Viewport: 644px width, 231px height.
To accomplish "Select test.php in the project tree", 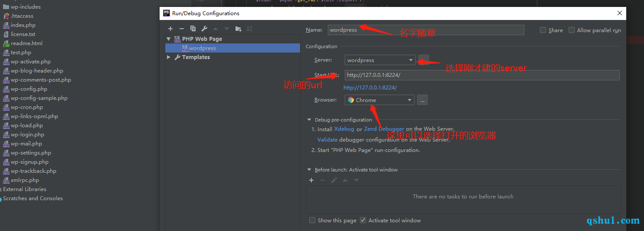I will [21, 53].
